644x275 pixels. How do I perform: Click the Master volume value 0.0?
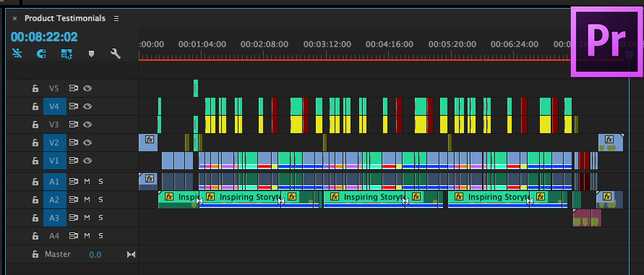(x=95, y=255)
